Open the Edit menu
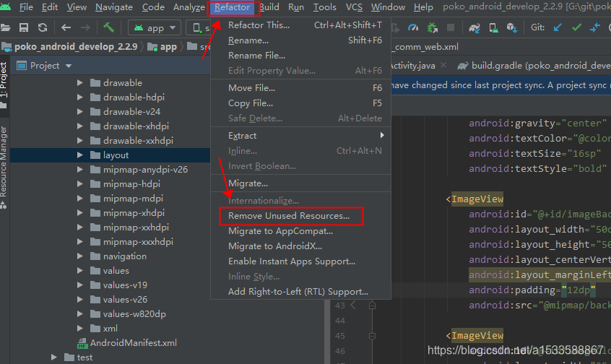 click(50, 7)
